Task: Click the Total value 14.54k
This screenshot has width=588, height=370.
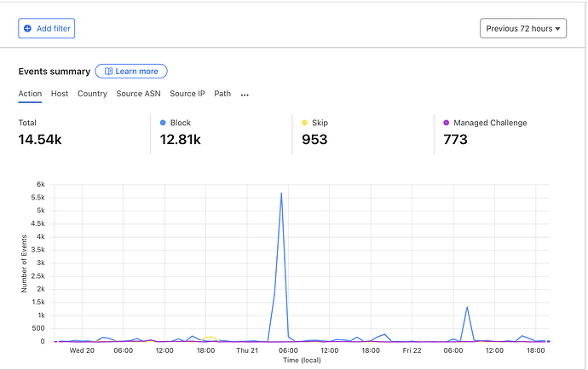Action: (40, 140)
